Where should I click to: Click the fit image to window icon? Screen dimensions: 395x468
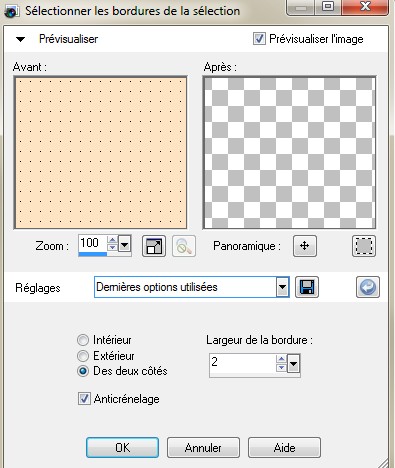tap(154, 246)
